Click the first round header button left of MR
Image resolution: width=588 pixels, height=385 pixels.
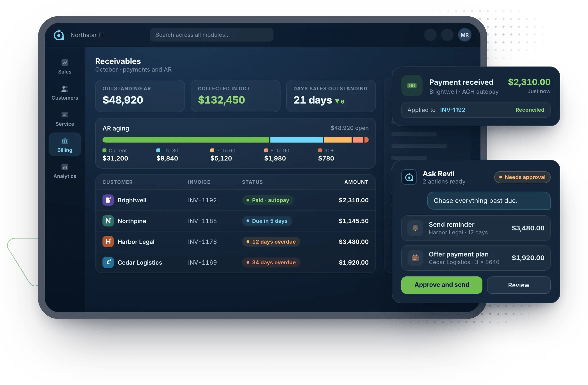pos(430,35)
